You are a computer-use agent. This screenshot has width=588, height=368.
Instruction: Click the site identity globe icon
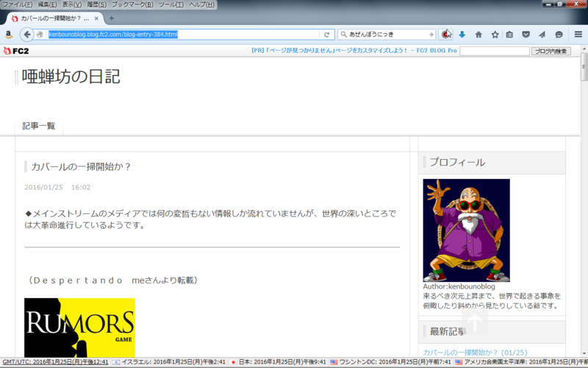pyautogui.click(x=40, y=35)
